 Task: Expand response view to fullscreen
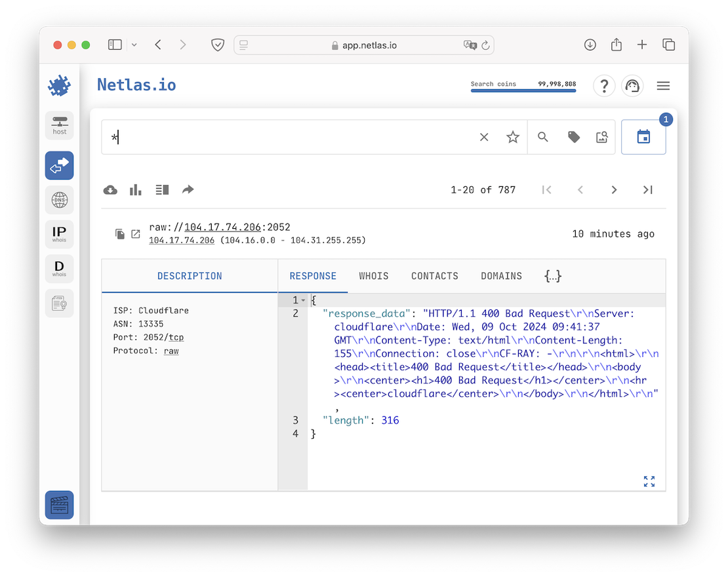coord(649,481)
